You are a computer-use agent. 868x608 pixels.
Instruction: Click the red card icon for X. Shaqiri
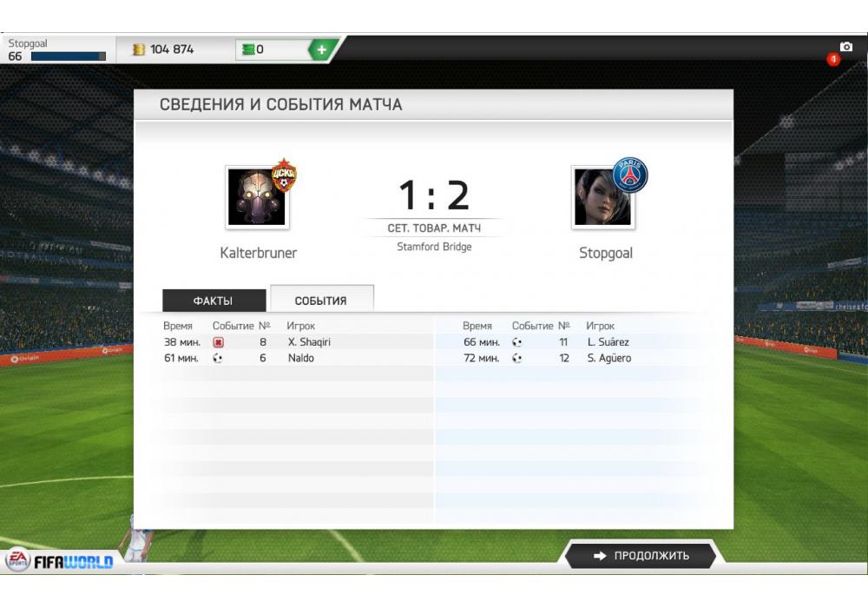click(x=218, y=342)
